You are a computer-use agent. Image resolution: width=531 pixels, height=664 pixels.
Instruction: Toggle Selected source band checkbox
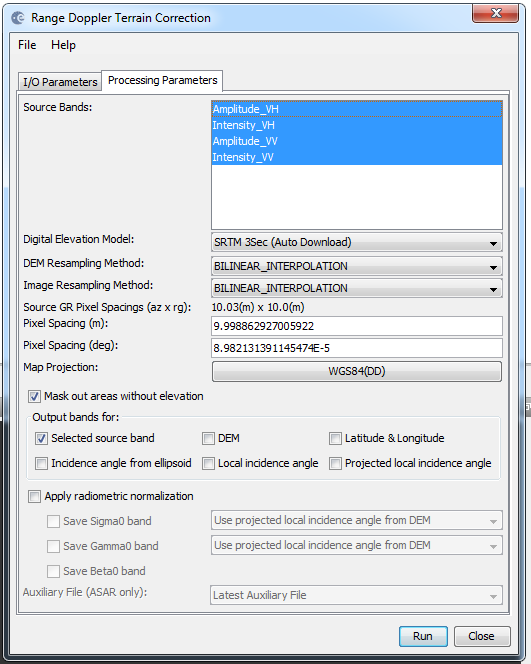pyautogui.click(x=41, y=439)
